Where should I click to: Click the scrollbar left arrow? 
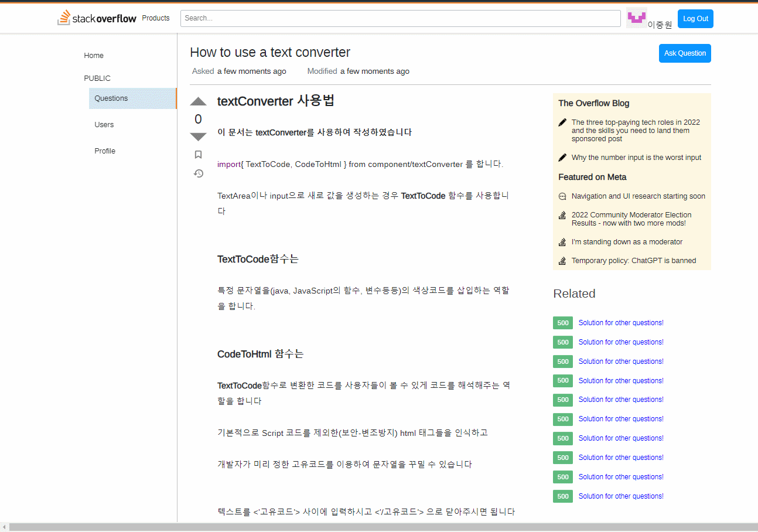point(4,527)
